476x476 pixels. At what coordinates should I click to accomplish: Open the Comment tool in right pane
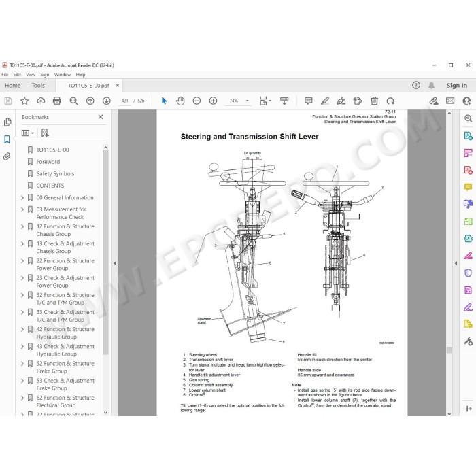point(468,187)
